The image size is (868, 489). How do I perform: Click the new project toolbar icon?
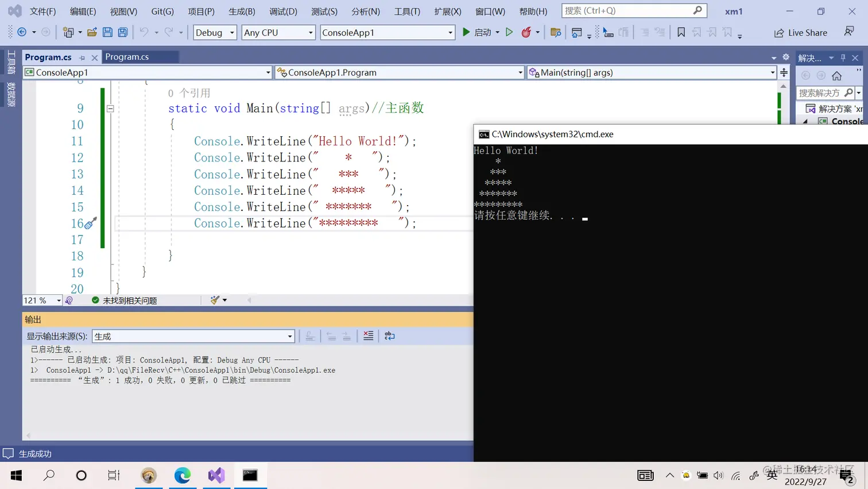click(x=68, y=32)
